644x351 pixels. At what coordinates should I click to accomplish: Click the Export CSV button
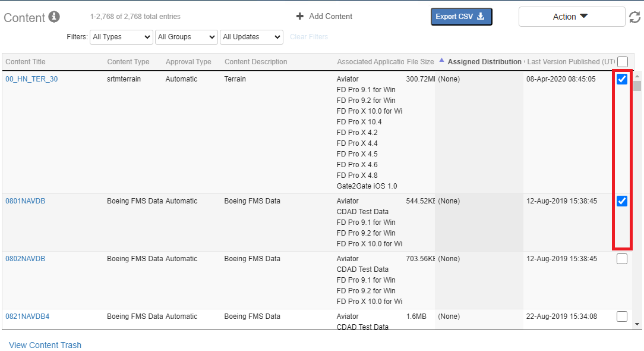click(x=461, y=17)
